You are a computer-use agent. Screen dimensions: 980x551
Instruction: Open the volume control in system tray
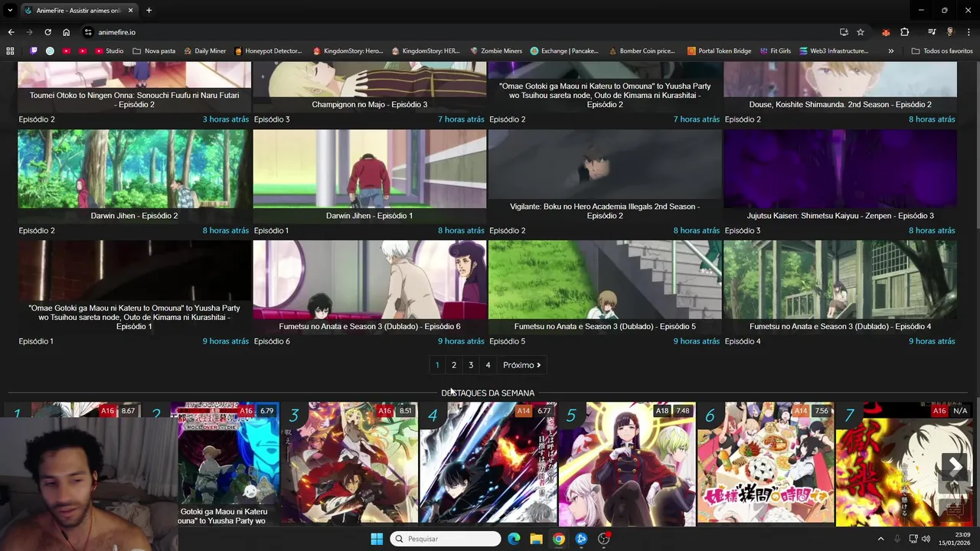(926, 539)
